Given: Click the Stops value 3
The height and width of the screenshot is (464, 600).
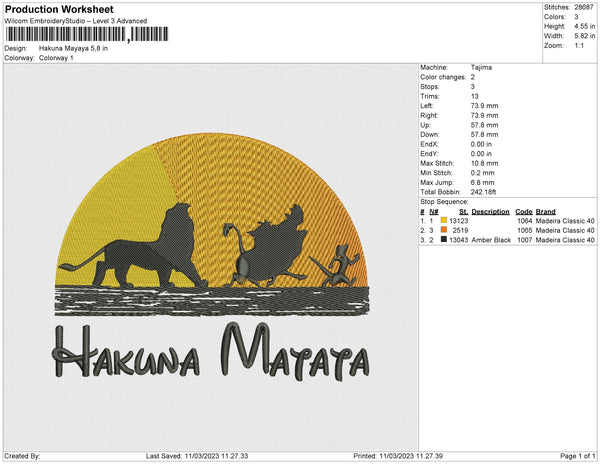Looking at the screenshot, I should point(473,86).
